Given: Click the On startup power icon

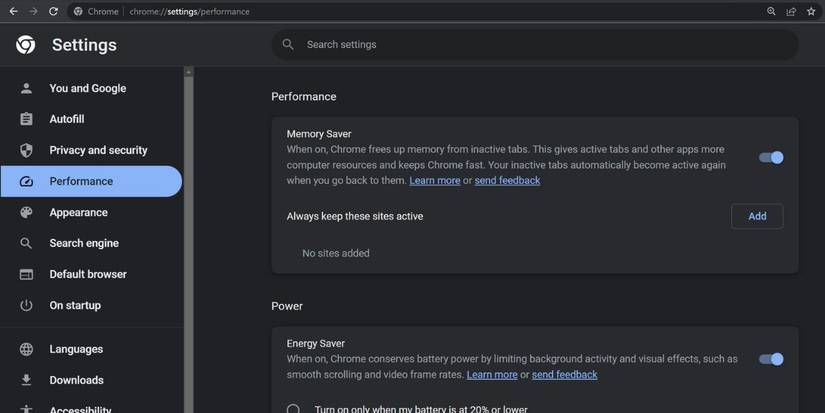Looking at the screenshot, I should point(27,305).
